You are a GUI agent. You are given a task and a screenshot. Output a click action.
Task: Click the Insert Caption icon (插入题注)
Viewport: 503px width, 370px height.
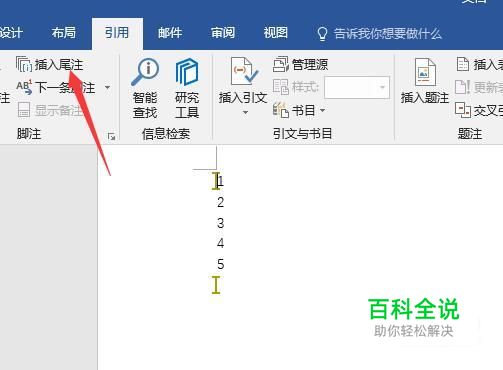coord(425,72)
